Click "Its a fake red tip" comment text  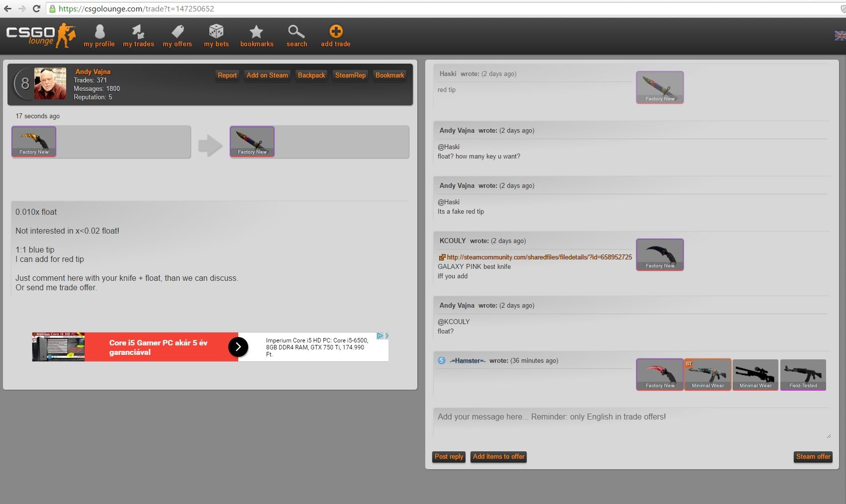tap(461, 211)
